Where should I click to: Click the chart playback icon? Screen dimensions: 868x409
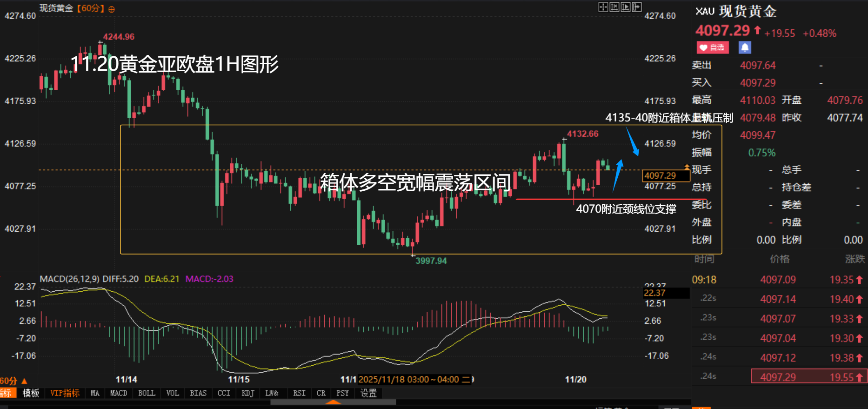click(625, 7)
